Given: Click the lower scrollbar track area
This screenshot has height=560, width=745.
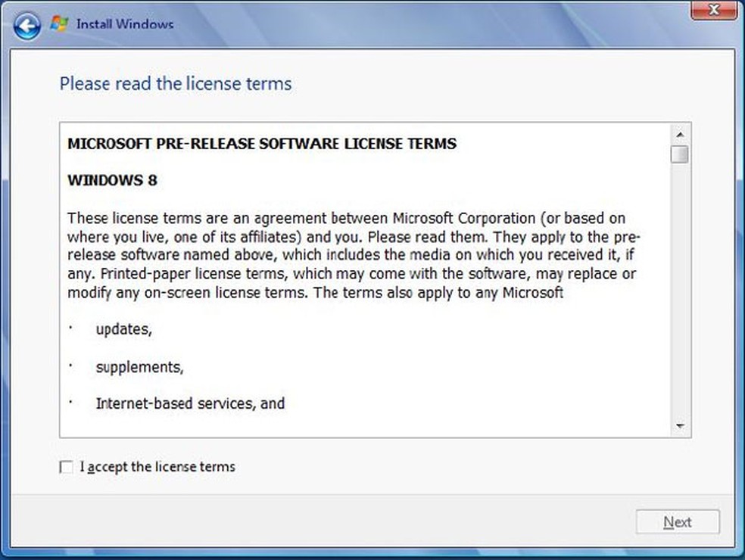Looking at the screenshot, I should tap(678, 303).
